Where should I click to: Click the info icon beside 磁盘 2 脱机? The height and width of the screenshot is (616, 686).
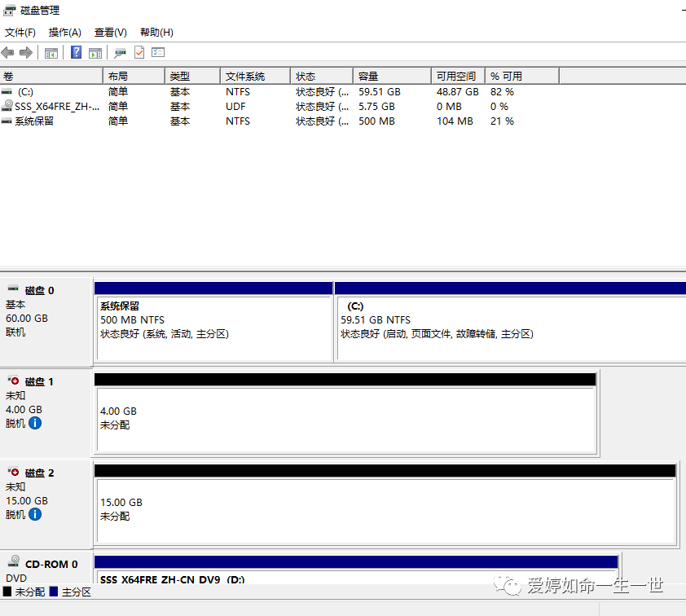35,514
